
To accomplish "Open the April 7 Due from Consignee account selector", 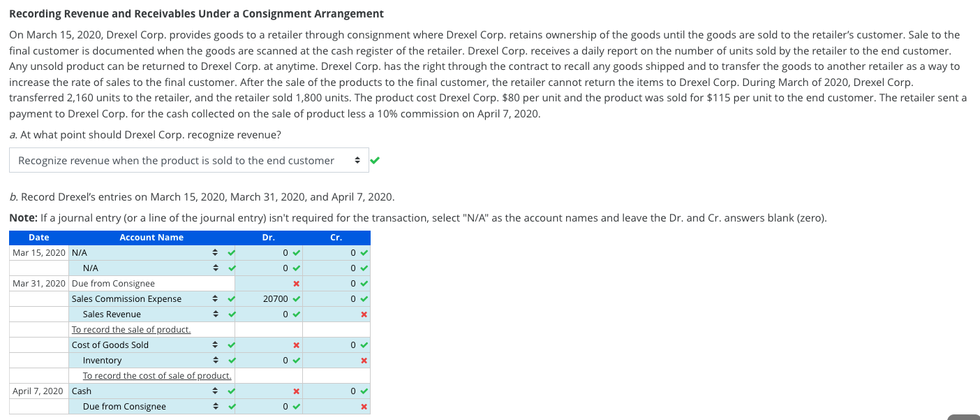I will [216, 406].
